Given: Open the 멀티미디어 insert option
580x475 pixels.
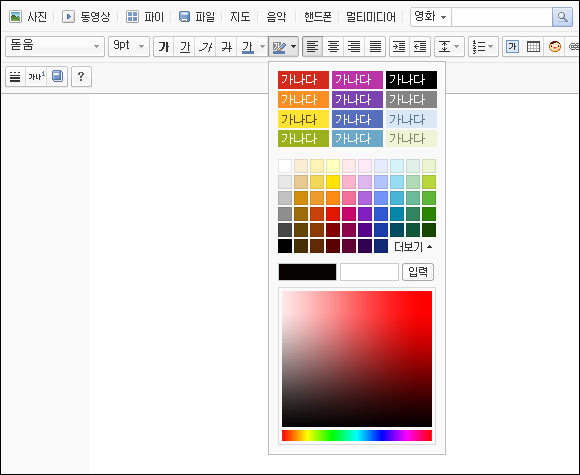Looking at the screenshot, I should point(371,17).
